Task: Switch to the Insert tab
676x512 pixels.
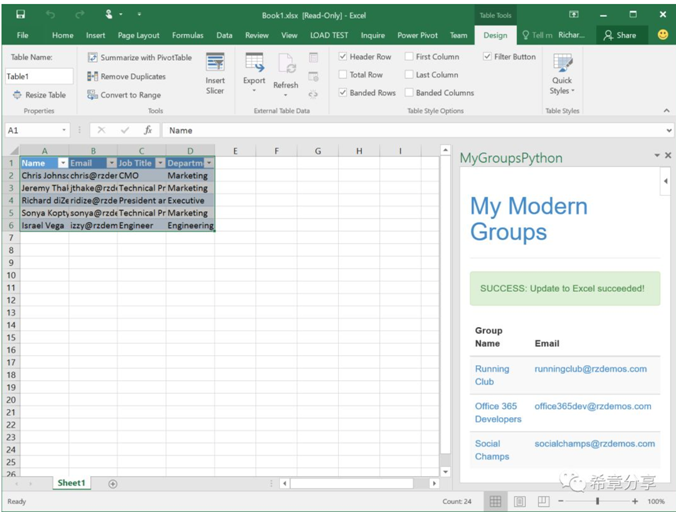Action: [95, 35]
